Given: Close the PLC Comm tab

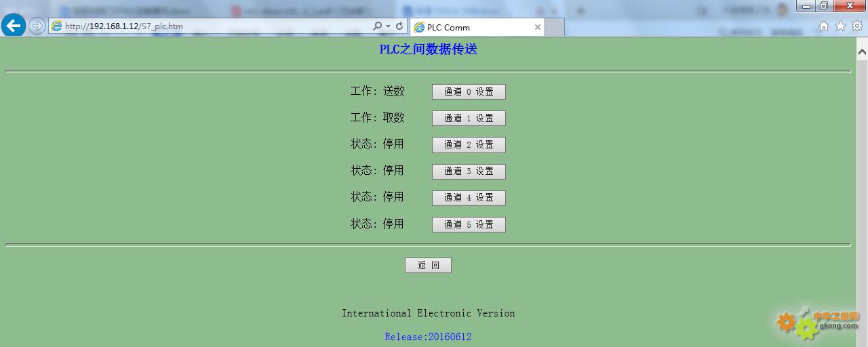Looking at the screenshot, I should 538,27.
